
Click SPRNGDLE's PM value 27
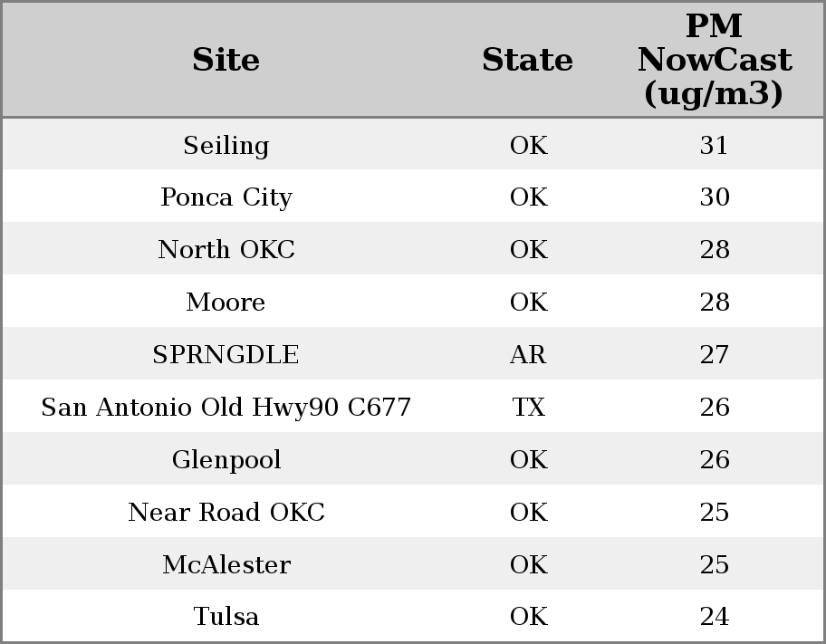[714, 355]
